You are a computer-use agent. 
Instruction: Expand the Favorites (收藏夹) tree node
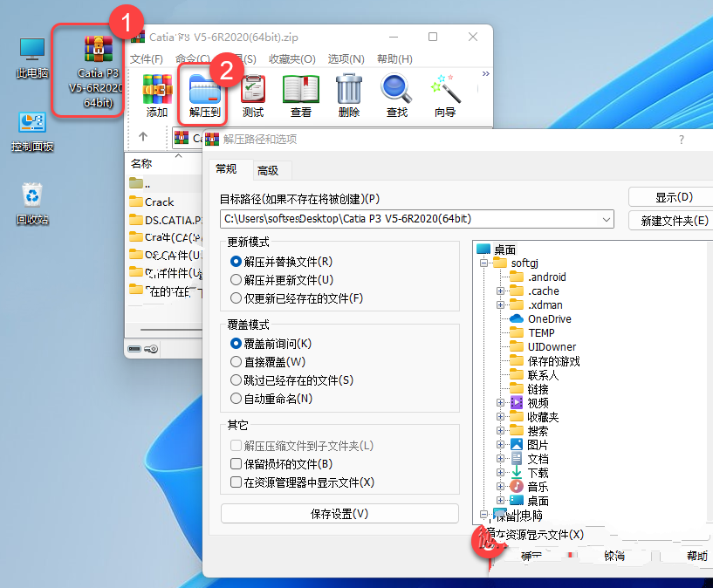[x=500, y=417]
